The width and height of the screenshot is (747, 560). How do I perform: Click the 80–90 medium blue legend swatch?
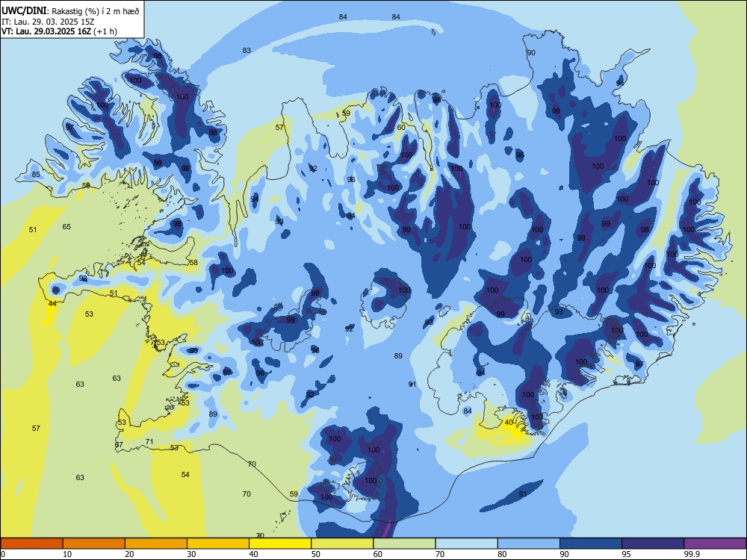pos(529,544)
